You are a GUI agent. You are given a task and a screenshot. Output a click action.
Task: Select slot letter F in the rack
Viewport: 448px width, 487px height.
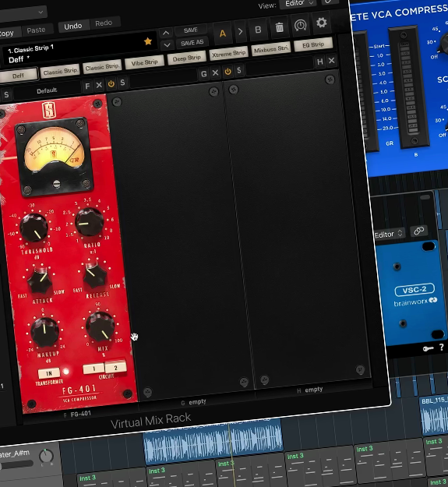[87, 86]
